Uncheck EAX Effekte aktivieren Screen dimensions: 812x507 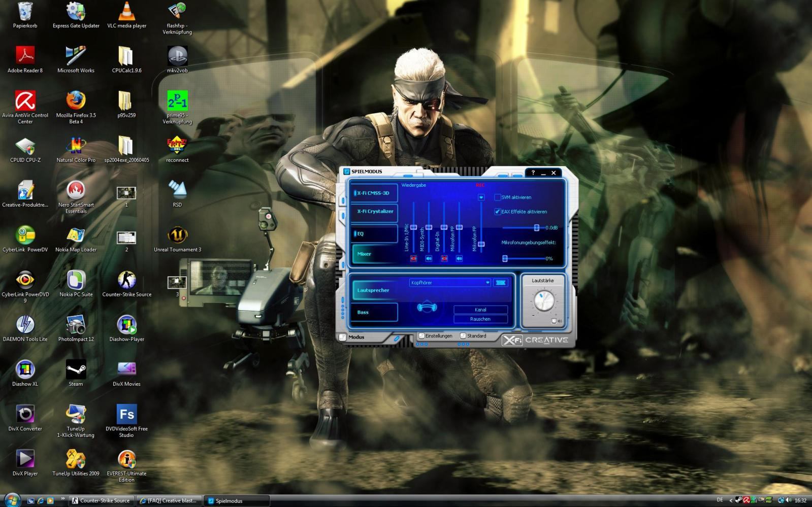498,212
